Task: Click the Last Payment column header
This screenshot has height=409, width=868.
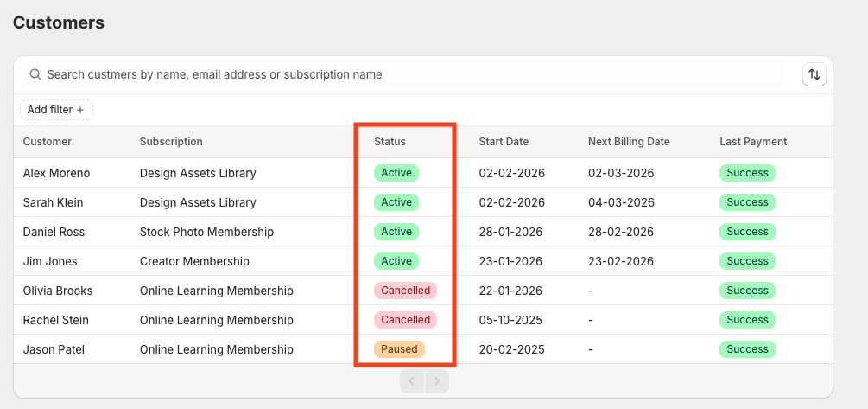Action: point(753,142)
